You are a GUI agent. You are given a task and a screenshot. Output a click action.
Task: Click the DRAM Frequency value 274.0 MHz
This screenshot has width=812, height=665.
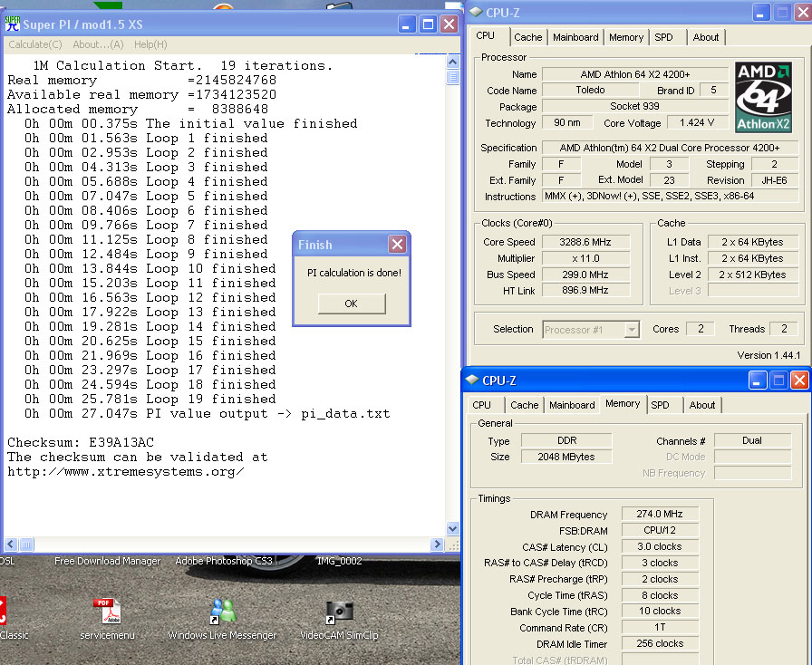coord(660,514)
